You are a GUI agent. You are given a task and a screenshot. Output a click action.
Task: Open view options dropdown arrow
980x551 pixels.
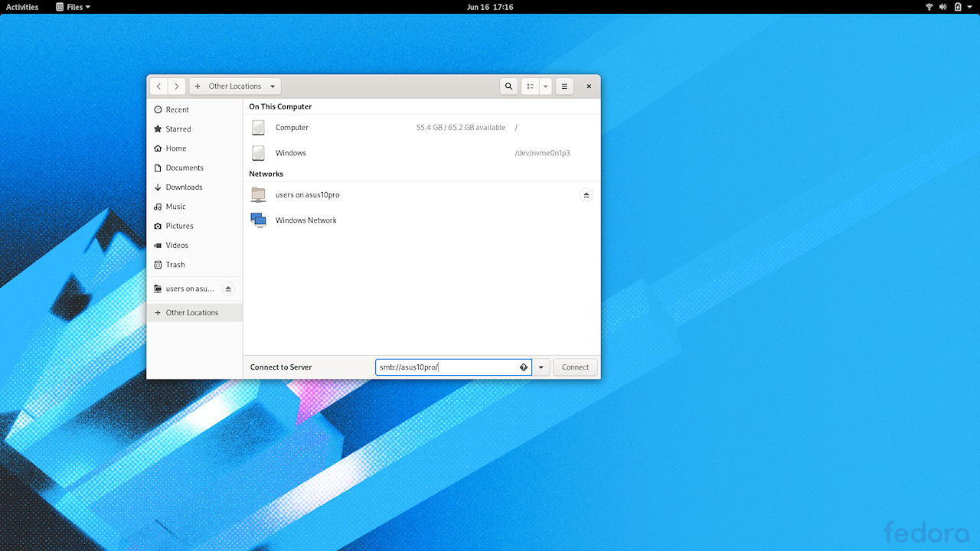click(546, 86)
